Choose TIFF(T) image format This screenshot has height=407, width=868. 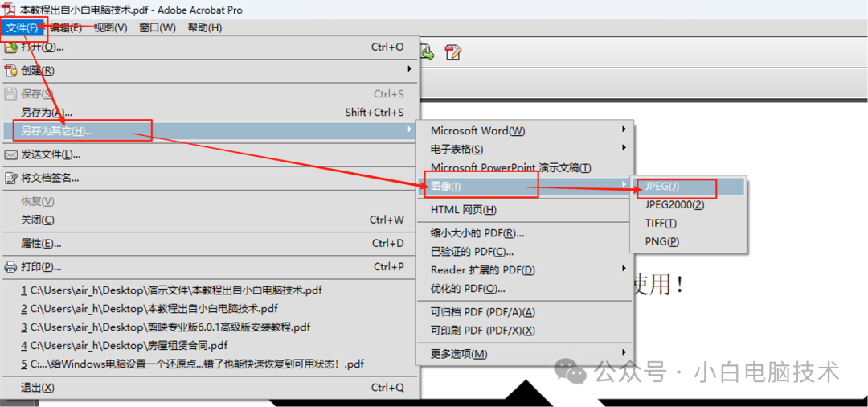point(689,223)
